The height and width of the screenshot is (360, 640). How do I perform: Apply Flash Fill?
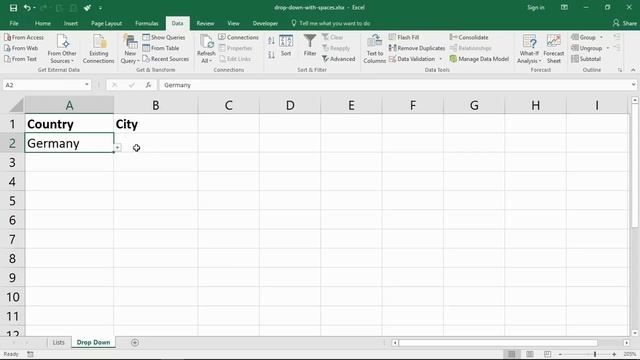404,37
